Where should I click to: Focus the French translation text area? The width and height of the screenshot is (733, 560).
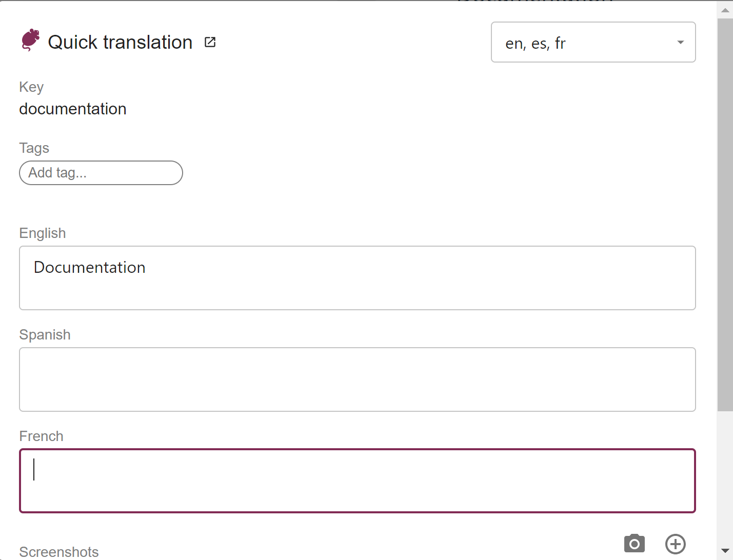tap(357, 481)
